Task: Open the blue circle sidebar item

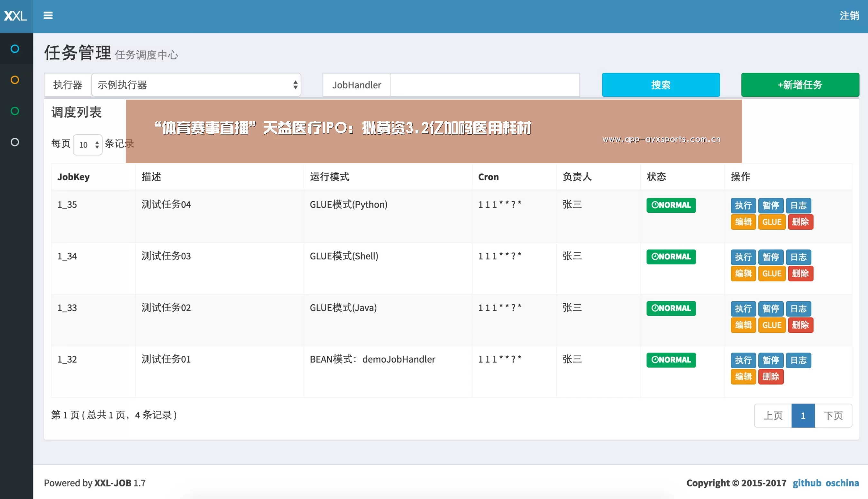Action: click(15, 49)
